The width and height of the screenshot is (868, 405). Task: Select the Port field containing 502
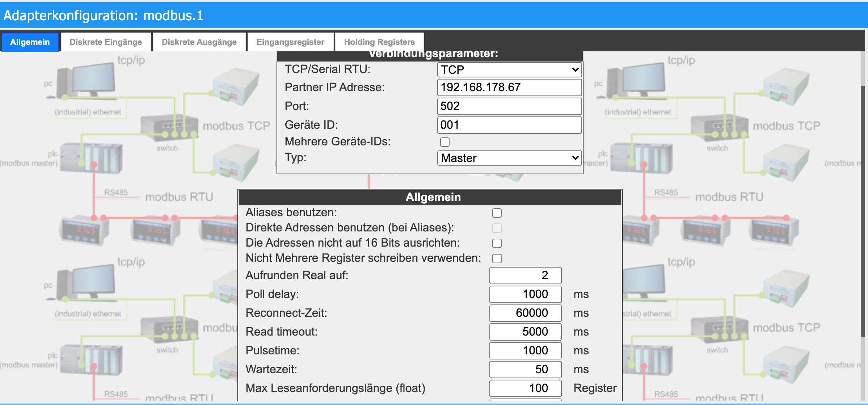tap(509, 106)
